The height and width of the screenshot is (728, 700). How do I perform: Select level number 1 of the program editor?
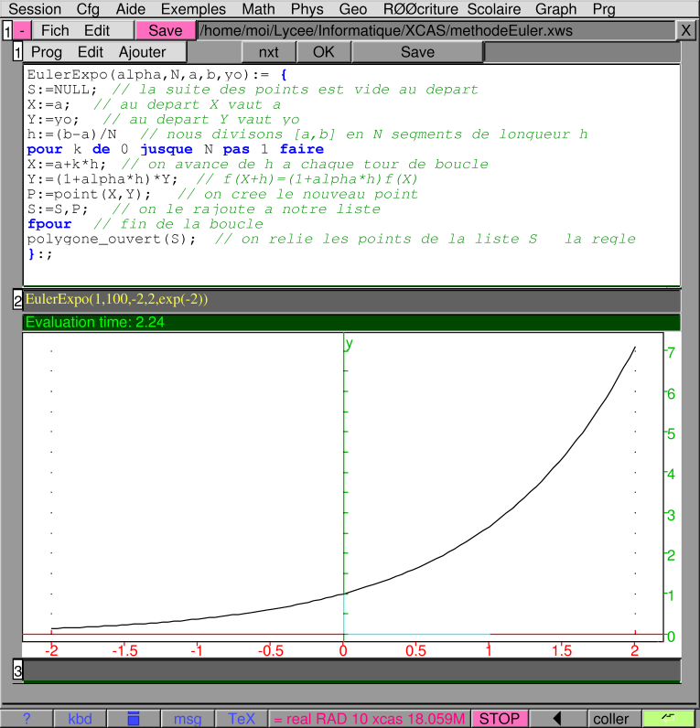coord(17,51)
